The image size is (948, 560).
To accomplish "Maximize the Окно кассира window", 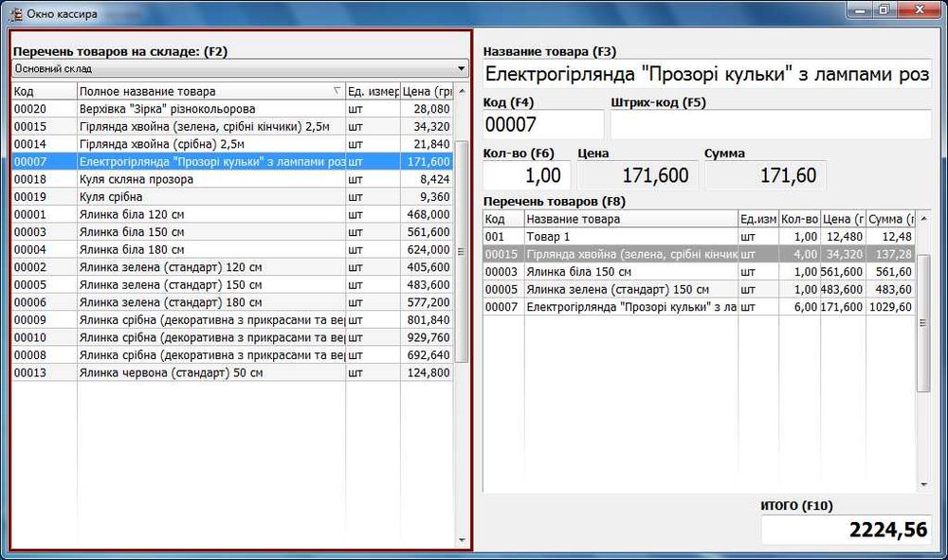I will click(884, 9).
